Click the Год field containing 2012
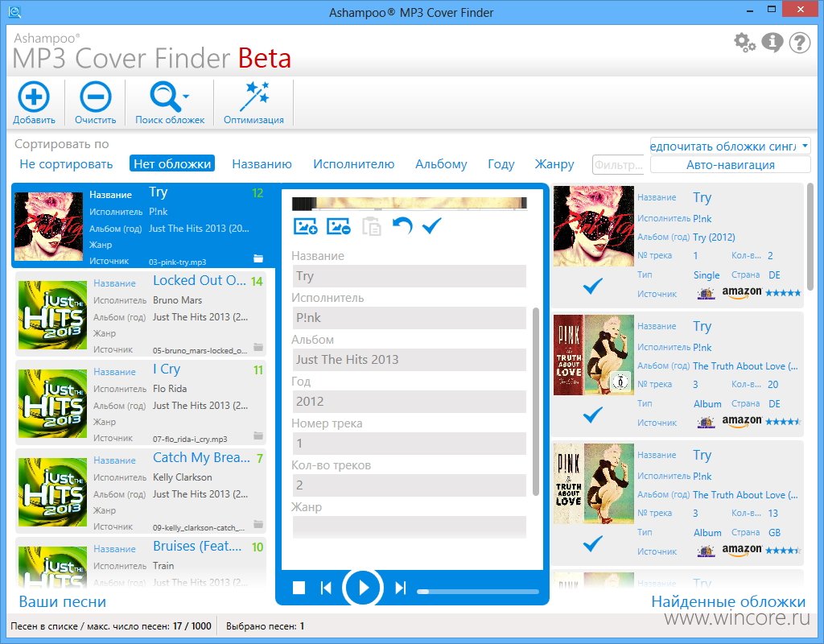 click(x=410, y=402)
